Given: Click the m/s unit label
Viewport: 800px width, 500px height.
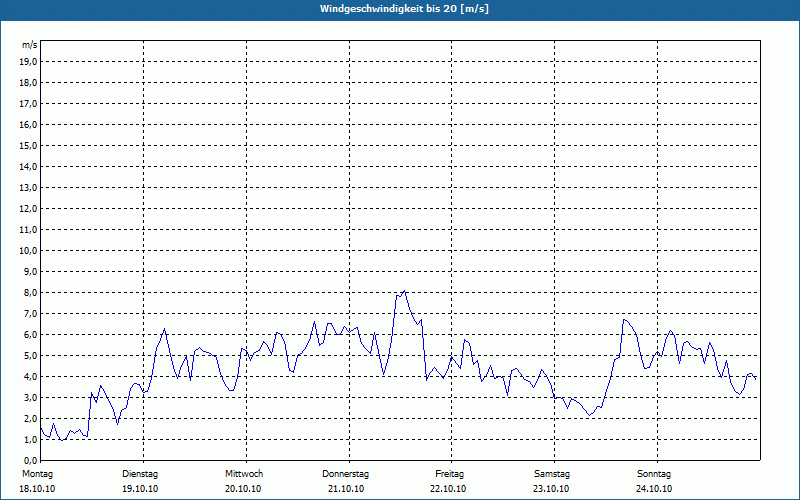Looking at the screenshot, I should [x=30, y=45].
